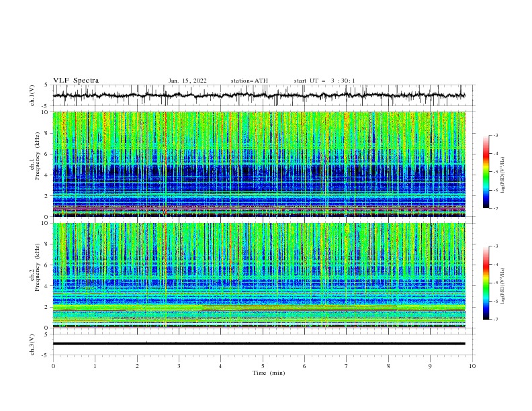
Task: Click time axis tick label '3'
Action: click(179, 366)
